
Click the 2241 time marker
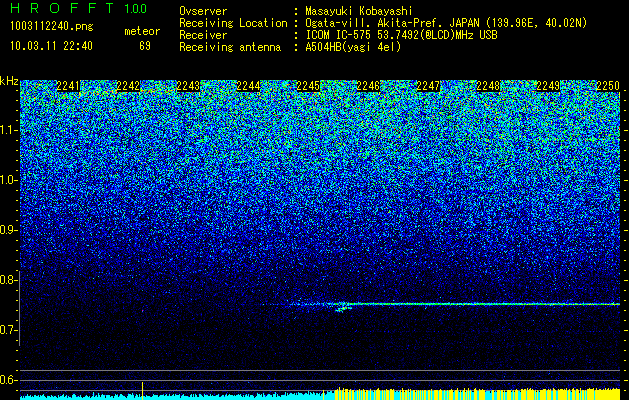click(x=68, y=86)
